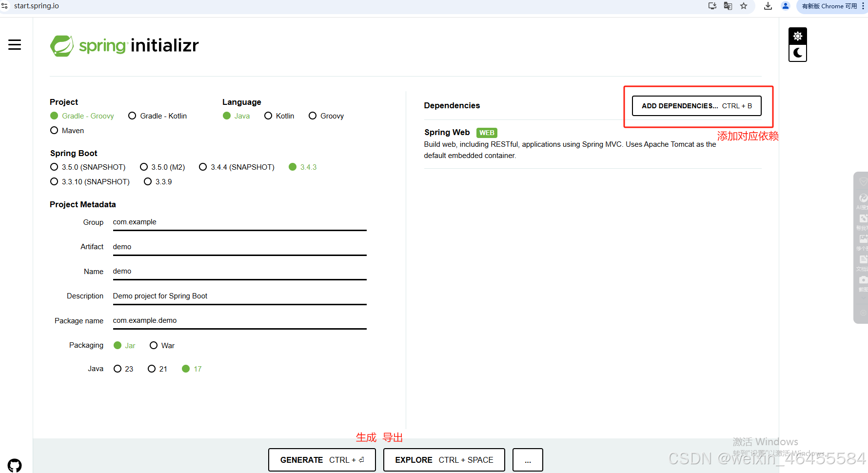Enable dark mode with the moon icon
Image resolution: width=868 pixels, height=473 pixels.
click(797, 53)
